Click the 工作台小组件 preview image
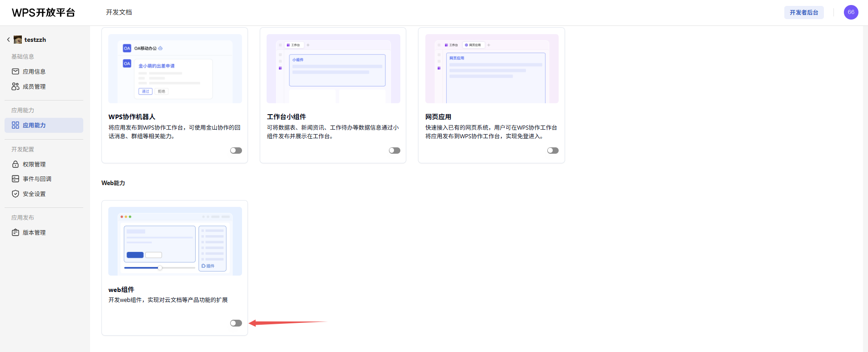The image size is (868, 352). [x=333, y=69]
